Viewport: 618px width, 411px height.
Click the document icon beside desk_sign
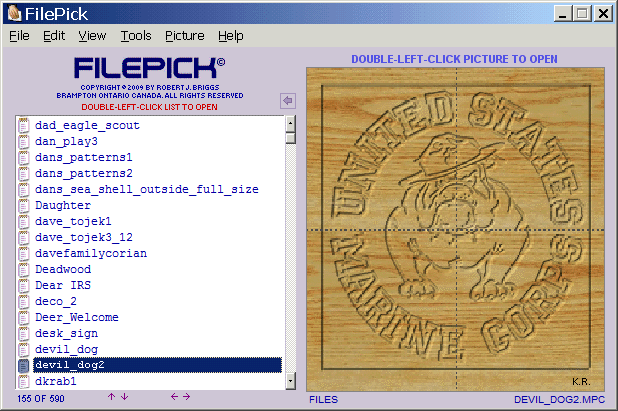[24, 333]
